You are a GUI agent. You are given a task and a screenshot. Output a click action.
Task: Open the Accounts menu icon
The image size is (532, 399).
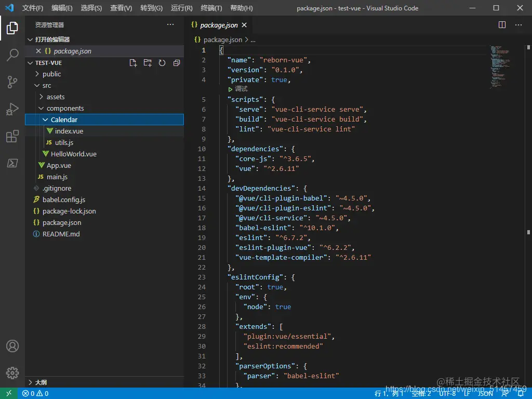point(12,346)
